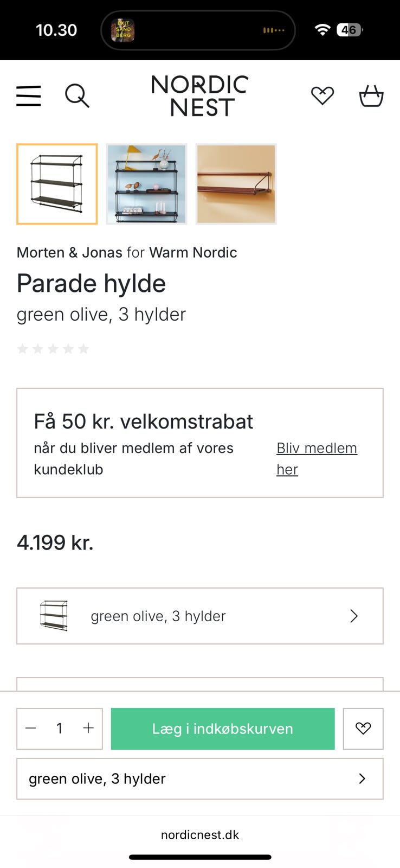Tap the nordicnest.dk address bar

tap(199, 835)
